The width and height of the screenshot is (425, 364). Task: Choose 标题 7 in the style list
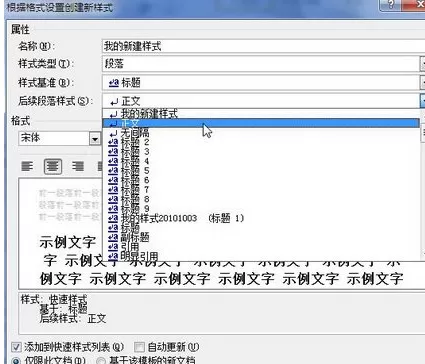[261, 190]
